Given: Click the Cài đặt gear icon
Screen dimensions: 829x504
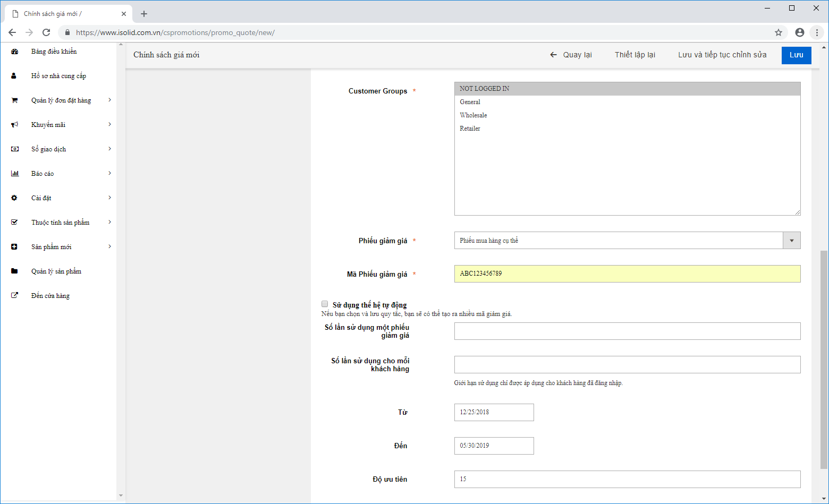Looking at the screenshot, I should point(14,198).
